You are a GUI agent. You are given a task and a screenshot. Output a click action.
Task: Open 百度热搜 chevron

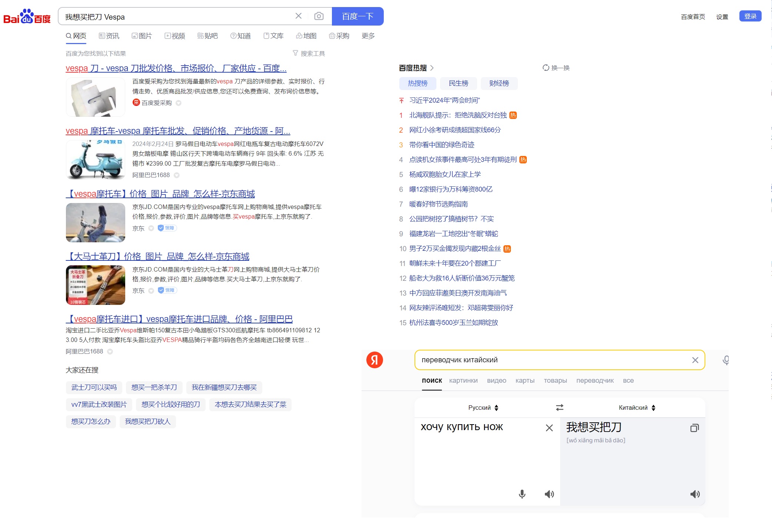click(x=432, y=68)
